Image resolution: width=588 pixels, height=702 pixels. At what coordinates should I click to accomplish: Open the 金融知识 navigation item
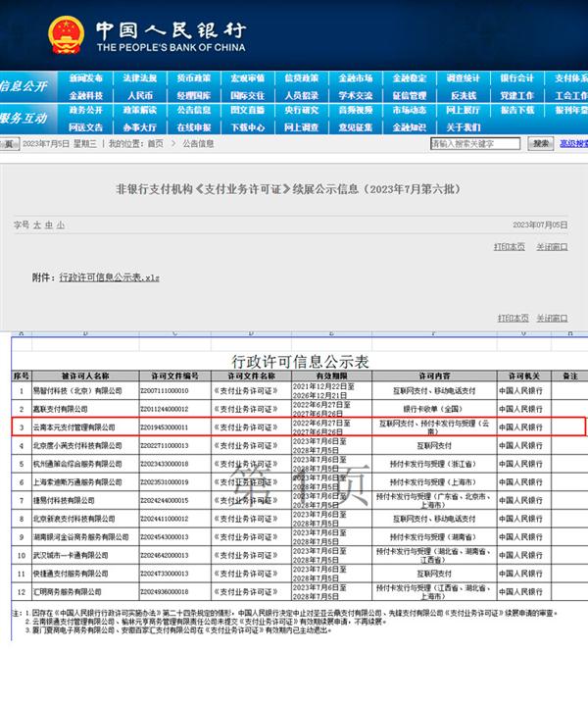410,127
